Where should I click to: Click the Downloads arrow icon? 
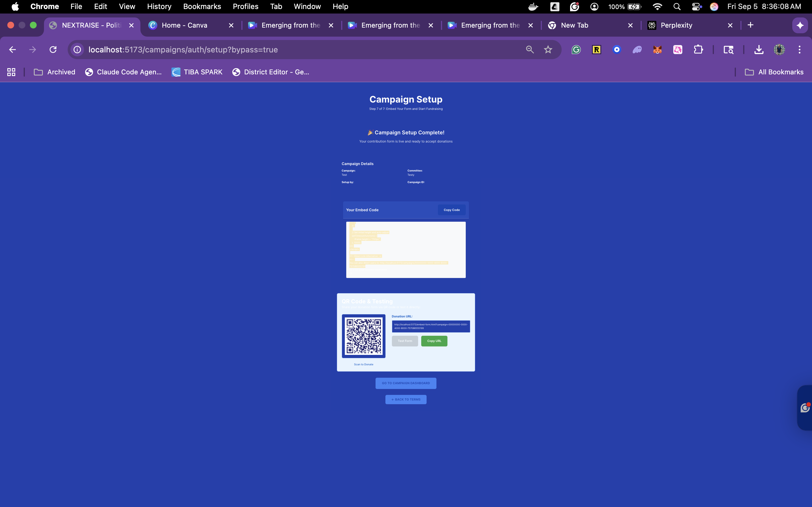(759, 50)
